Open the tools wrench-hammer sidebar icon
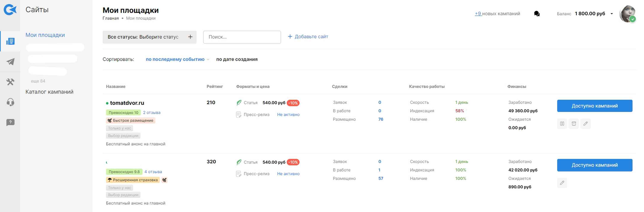 [x=10, y=82]
